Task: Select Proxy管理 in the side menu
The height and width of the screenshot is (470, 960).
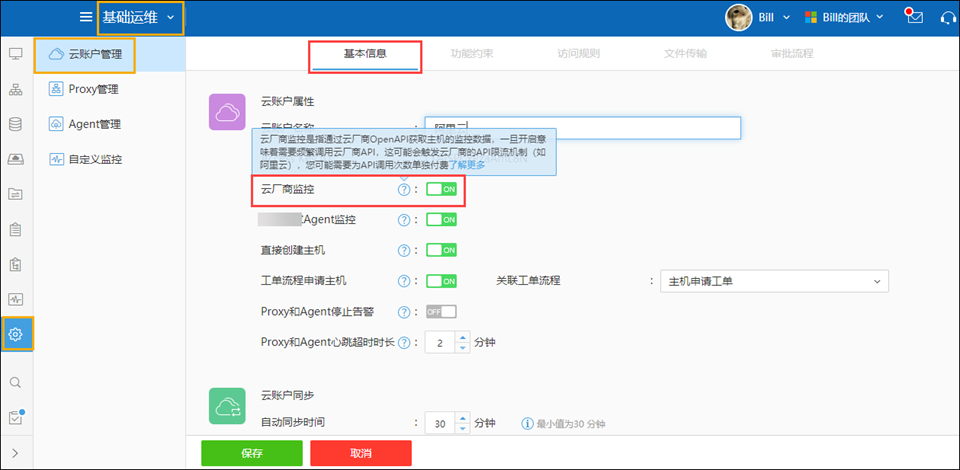Action: point(93,89)
